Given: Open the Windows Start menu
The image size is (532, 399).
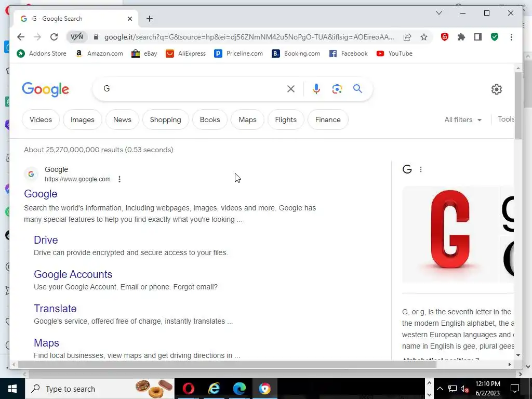Looking at the screenshot, I should click(12, 389).
